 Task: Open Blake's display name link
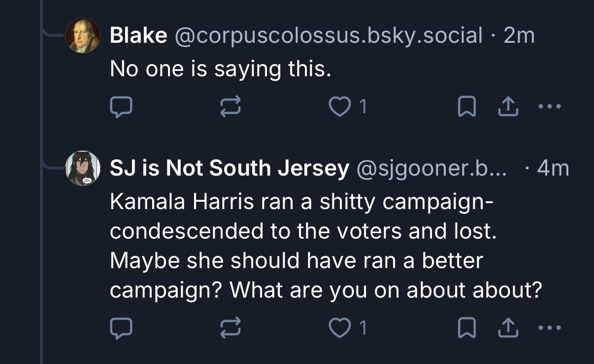pos(138,35)
